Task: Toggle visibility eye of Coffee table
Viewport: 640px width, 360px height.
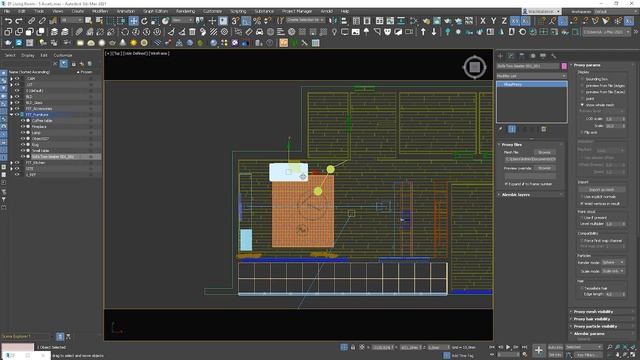Action: pos(23,121)
